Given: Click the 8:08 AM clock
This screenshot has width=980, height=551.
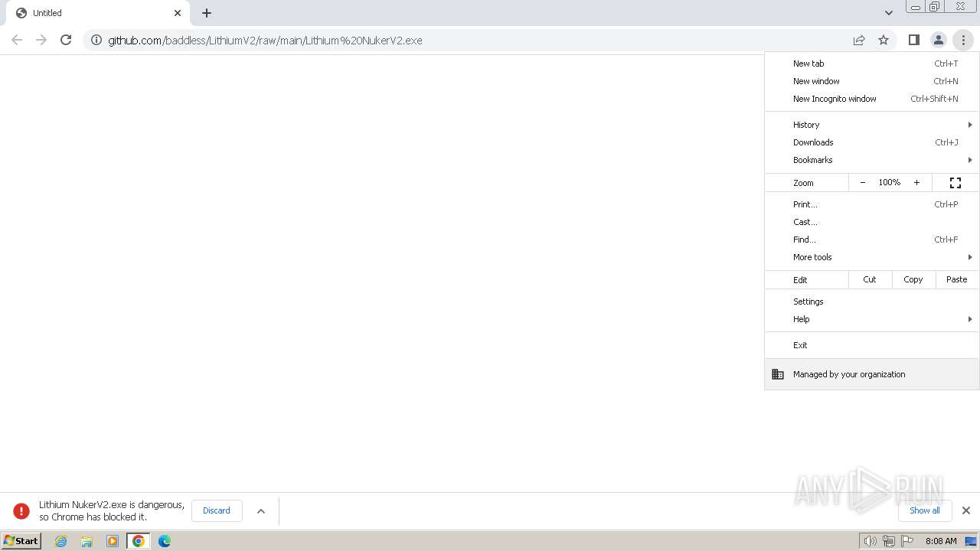Looking at the screenshot, I should coord(941,541).
